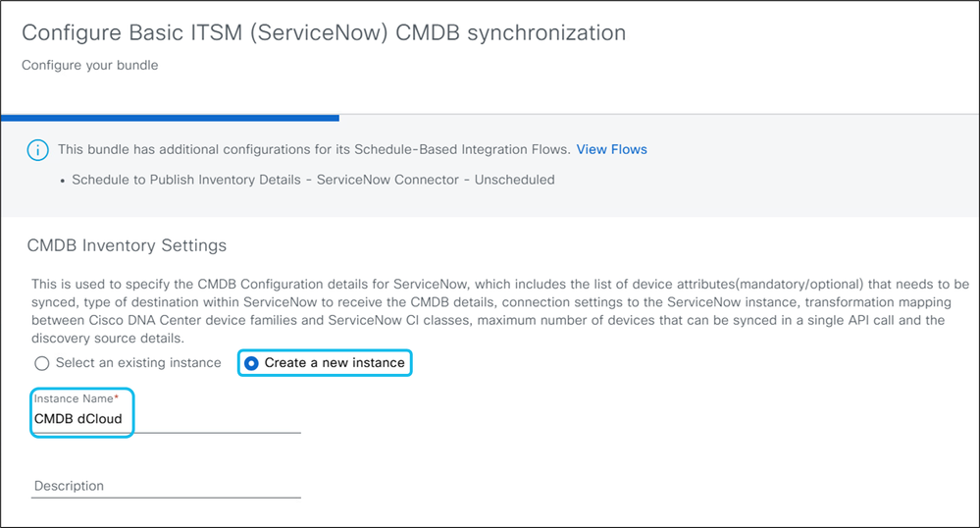Click the Instance Name input field
This screenshot has width=980, height=528.
(x=165, y=419)
